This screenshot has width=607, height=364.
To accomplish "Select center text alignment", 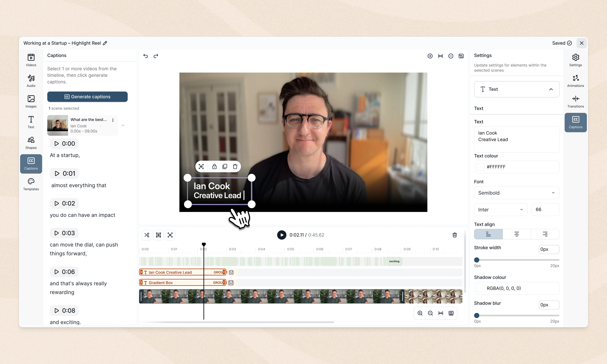I will pos(517,234).
